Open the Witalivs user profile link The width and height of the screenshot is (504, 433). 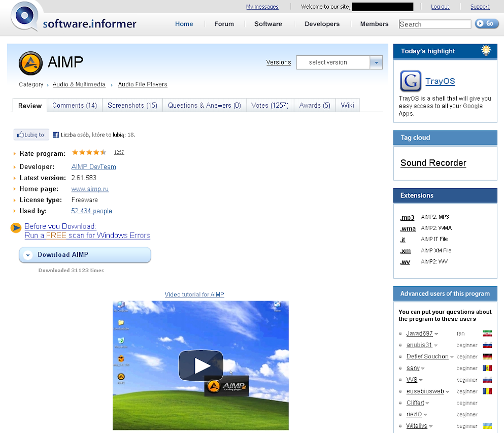click(x=417, y=426)
